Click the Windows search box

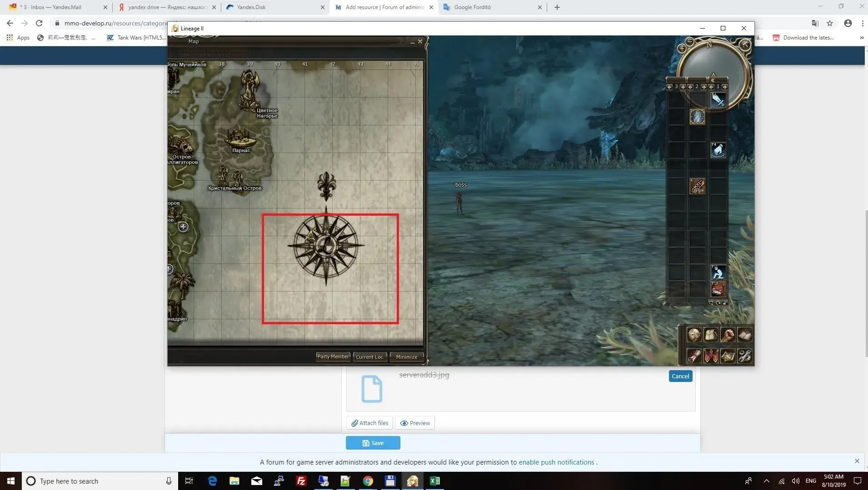click(x=100, y=481)
